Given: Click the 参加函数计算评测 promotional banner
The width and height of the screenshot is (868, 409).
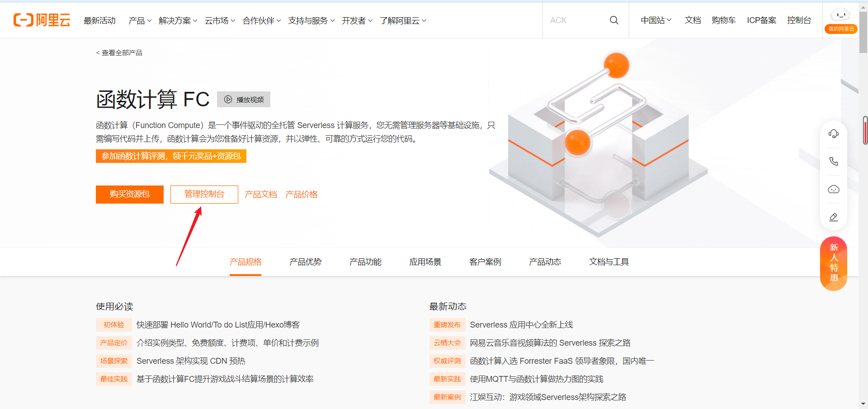Looking at the screenshot, I should pyautogui.click(x=171, y=156).
